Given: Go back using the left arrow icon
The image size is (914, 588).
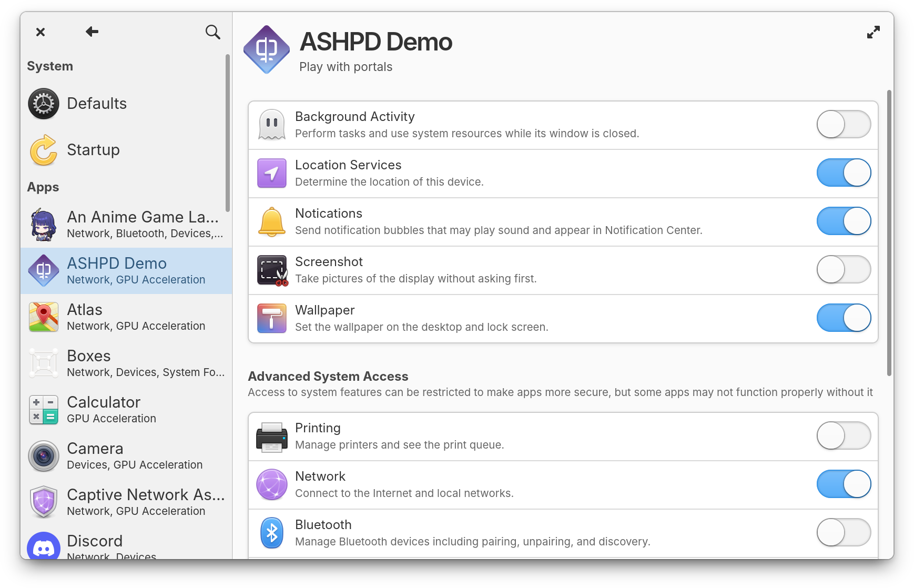Looking at the screenshot, I should 92,32.
